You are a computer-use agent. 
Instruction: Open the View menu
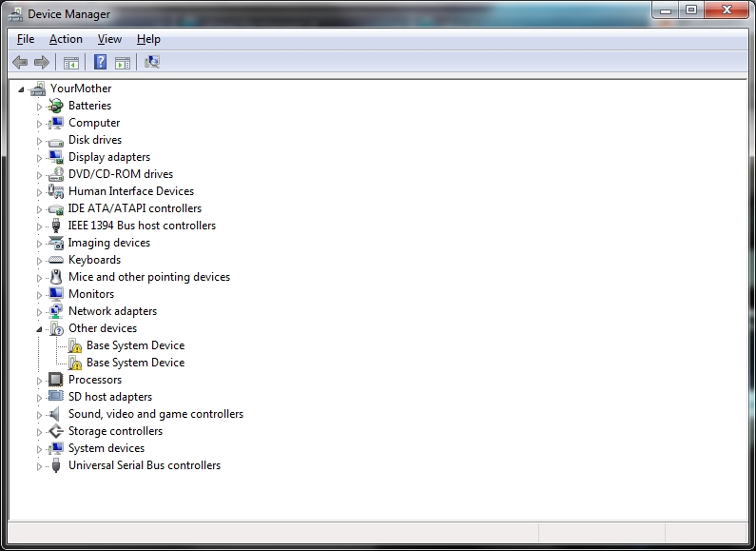[109, 39]
